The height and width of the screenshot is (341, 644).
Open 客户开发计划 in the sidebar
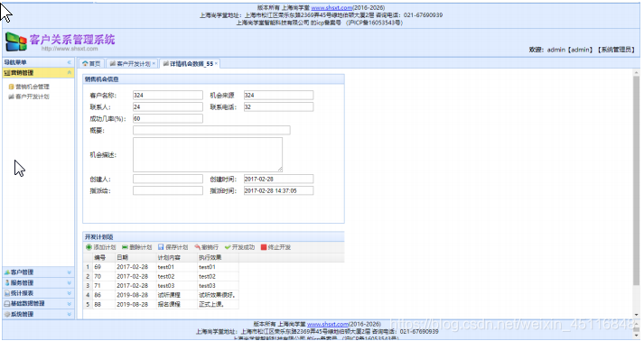(x=33, y=97)
